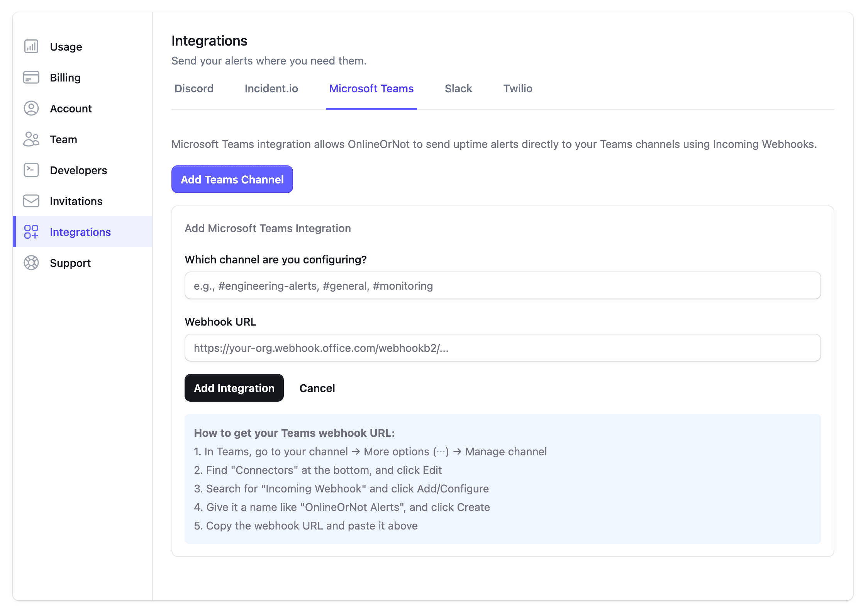868x611 pixels.
Task: Click the Integrations grid icon
Action: (31, 232)
